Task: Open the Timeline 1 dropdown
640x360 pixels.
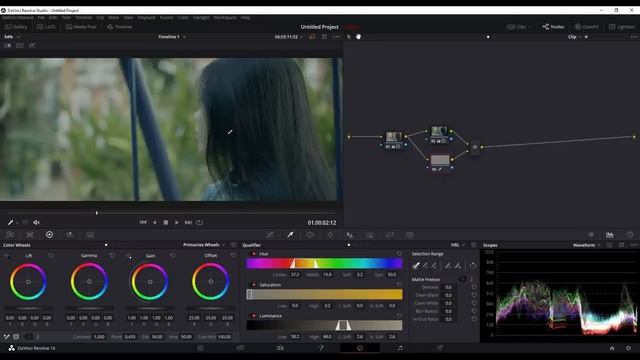Action: (172, 37)
